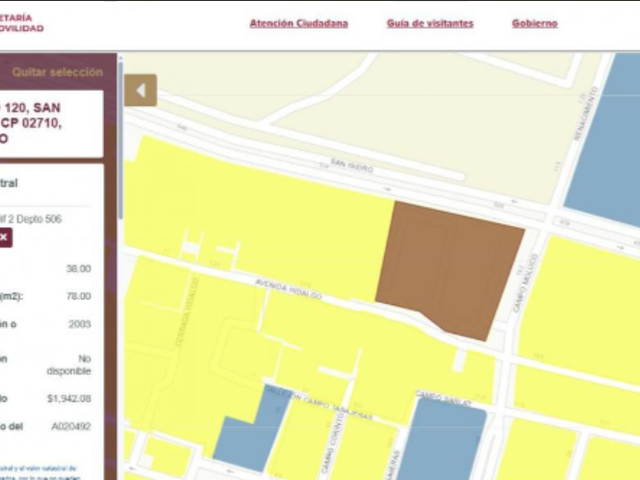Click the CALLEJON CAMPO TASAJERAS street label
Image resolution: width=640 pixels, height=480 pixels.
coord(319,402)
